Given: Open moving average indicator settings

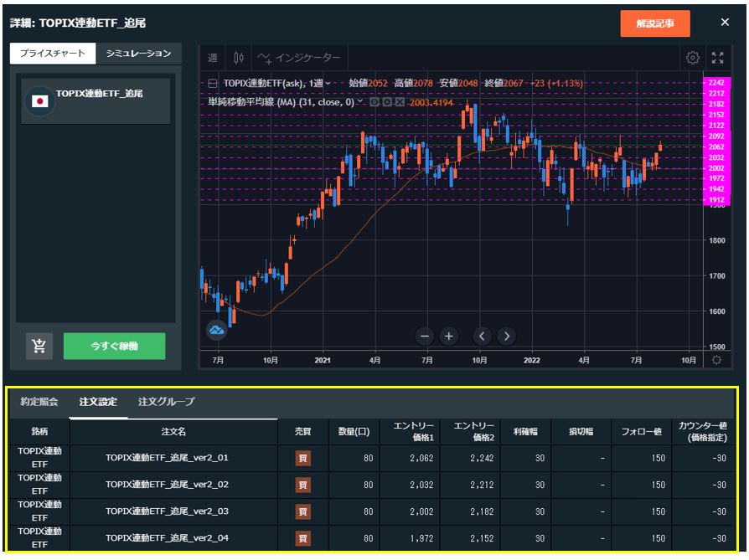Looking at the screenshot, I should [x=387, y=102].
